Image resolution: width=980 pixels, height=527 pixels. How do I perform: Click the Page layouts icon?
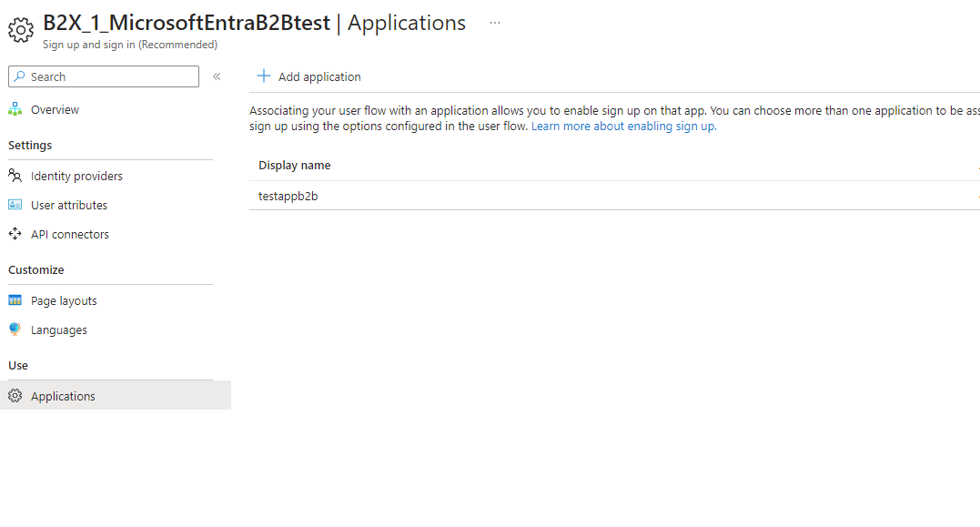click(x=15, y=300)
